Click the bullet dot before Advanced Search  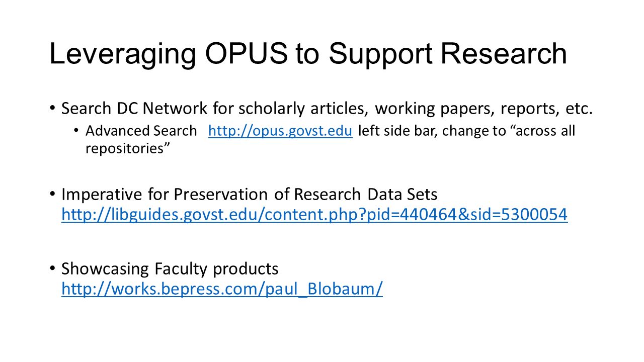point(76,132)
